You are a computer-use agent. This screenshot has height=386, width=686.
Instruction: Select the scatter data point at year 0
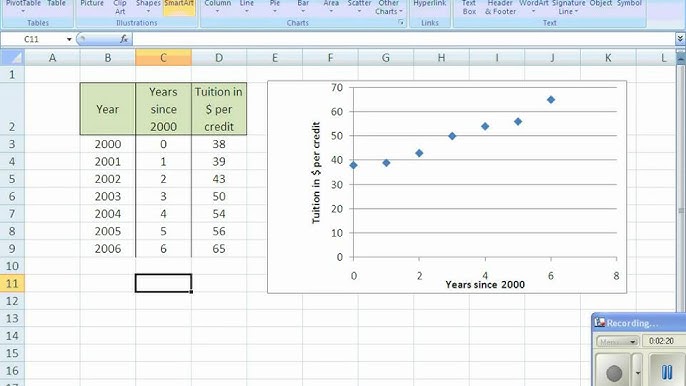(x=354, y=165)
